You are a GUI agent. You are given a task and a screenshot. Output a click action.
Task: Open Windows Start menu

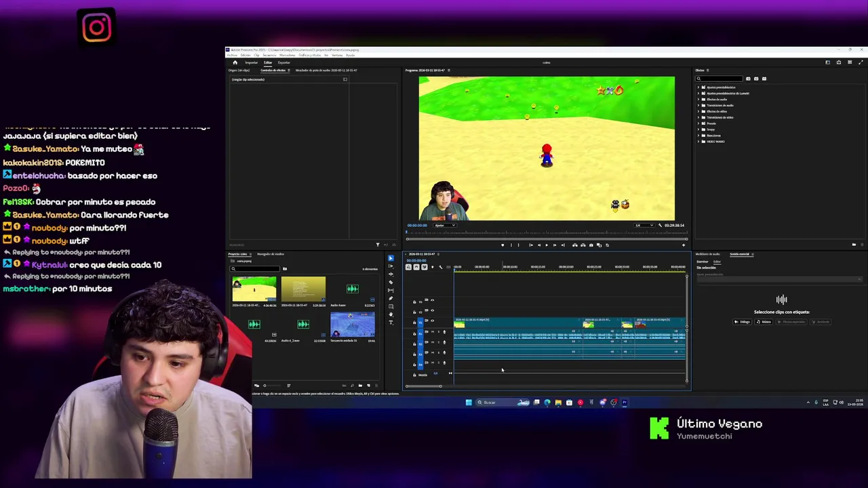pos(468,402)
